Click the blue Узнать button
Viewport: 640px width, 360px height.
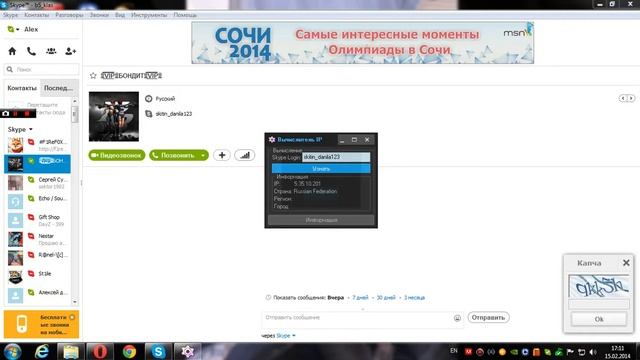pyautogui.click(x=321, y=169)
